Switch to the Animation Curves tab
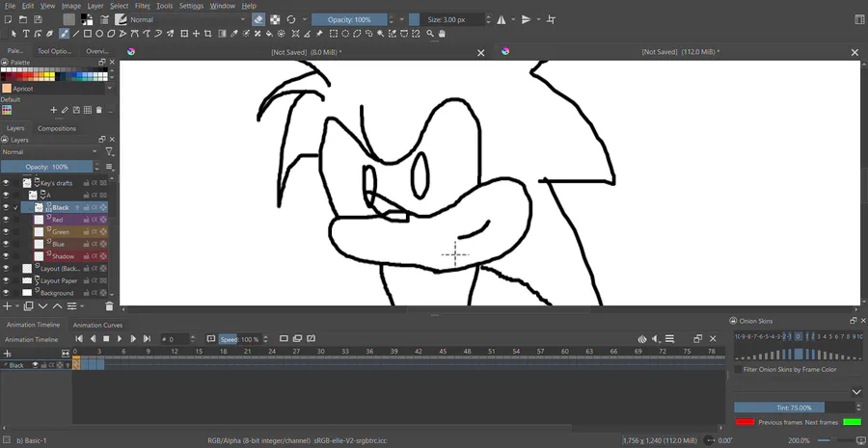 pyautogui.click(x=97, y=326)
